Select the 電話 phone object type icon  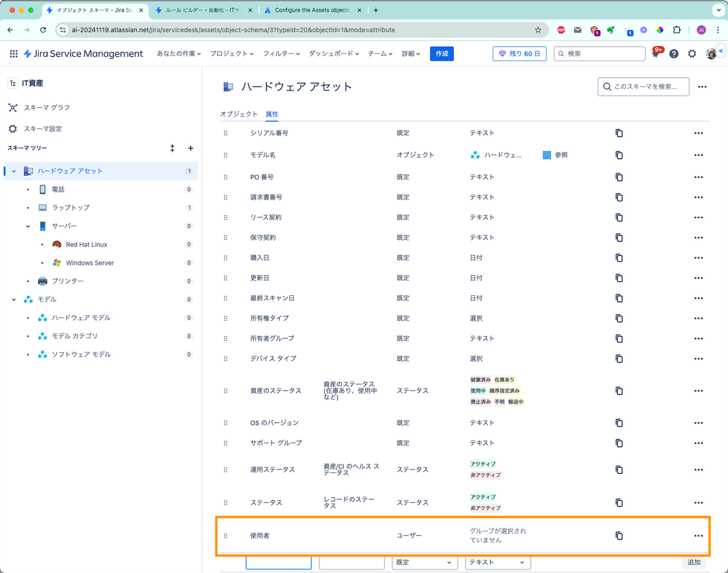[x=42, y=188]
